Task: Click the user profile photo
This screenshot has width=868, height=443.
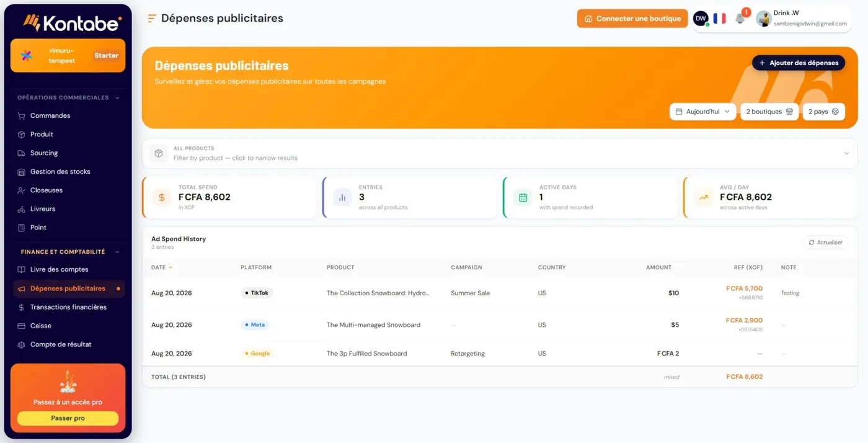Action: [x=763, y=19]
